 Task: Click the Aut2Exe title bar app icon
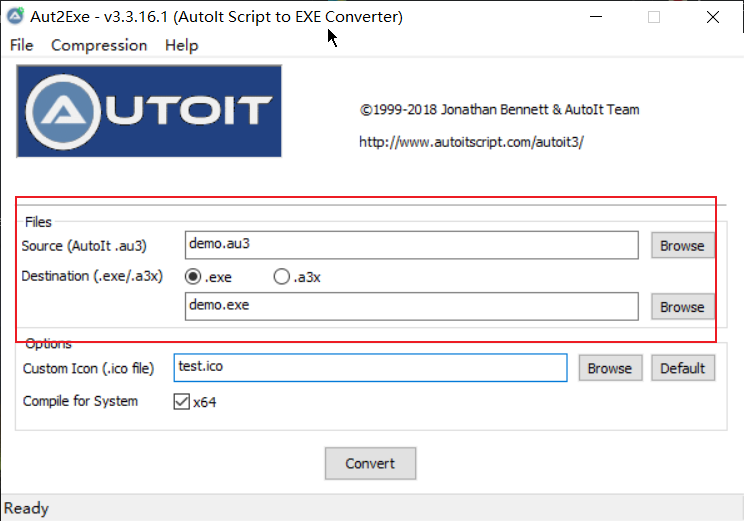click(x=15, y=16)
